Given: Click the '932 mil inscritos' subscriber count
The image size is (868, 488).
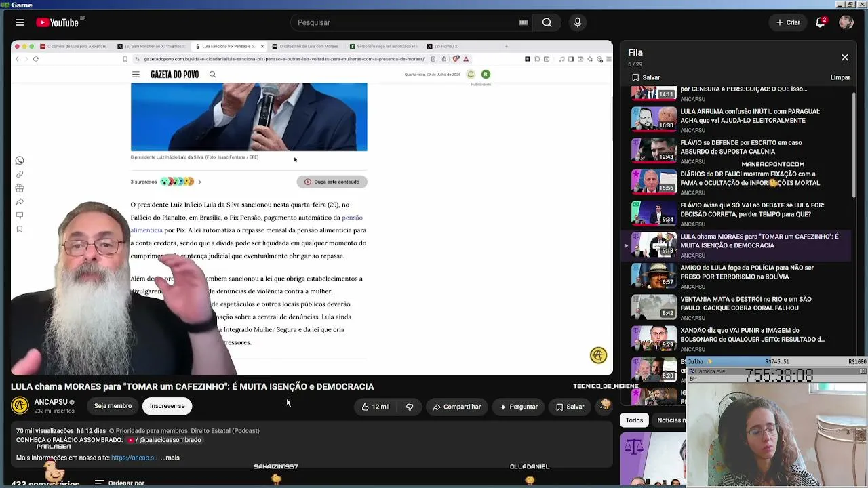Looking at the screenshot, I should tap(54, 411).
